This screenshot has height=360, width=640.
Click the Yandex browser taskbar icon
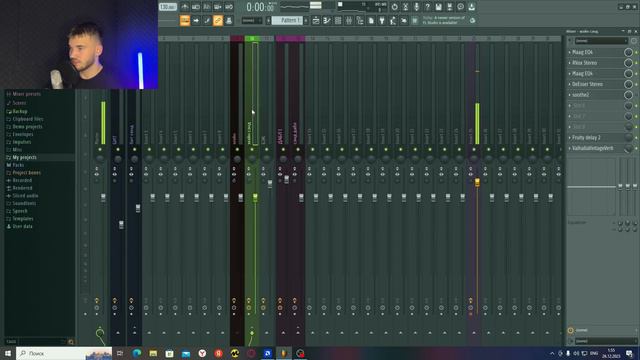(x=202, y=353)
